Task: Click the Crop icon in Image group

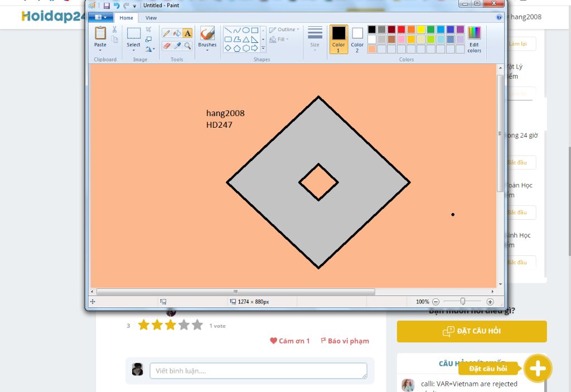Action: point(148,29)
